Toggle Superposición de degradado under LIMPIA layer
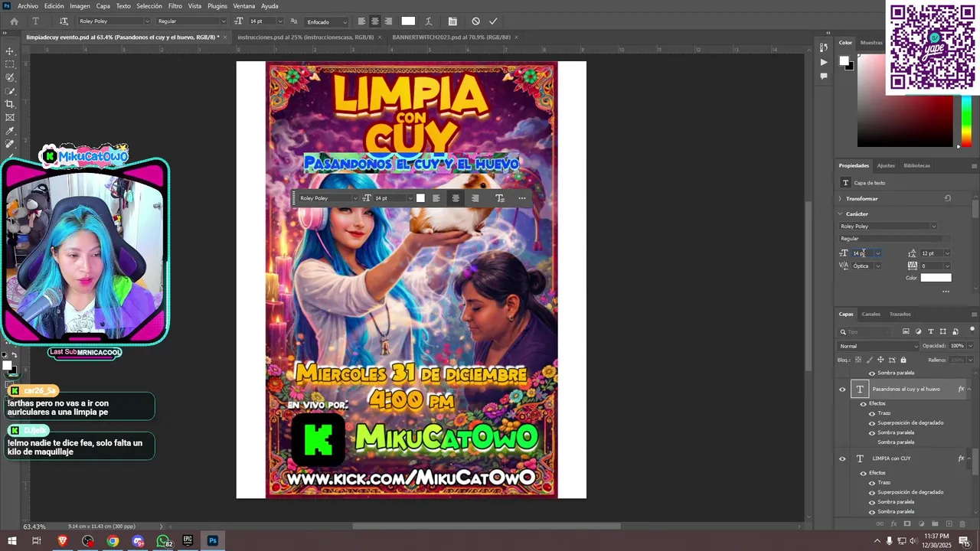 coord(871,492)
